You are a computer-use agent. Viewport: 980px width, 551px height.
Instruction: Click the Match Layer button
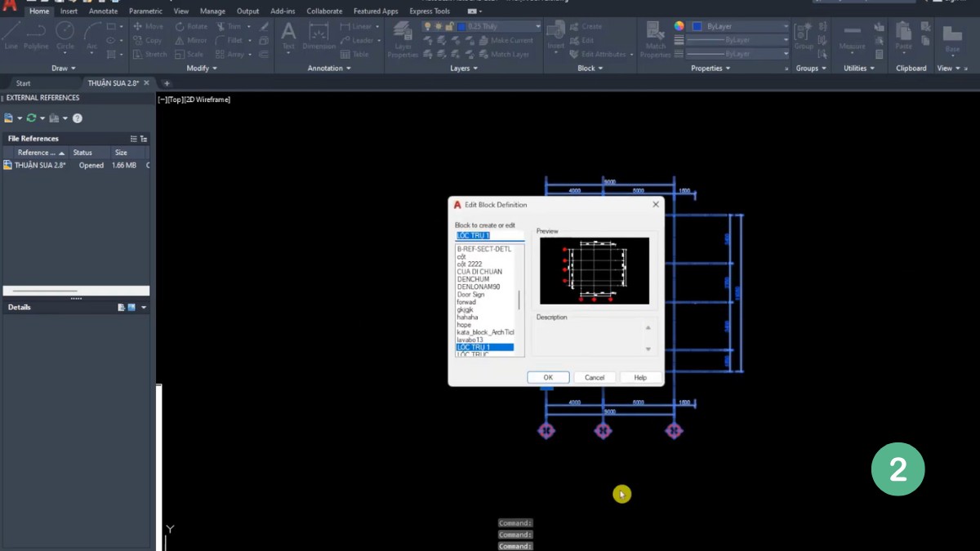(x=504, y=54)
